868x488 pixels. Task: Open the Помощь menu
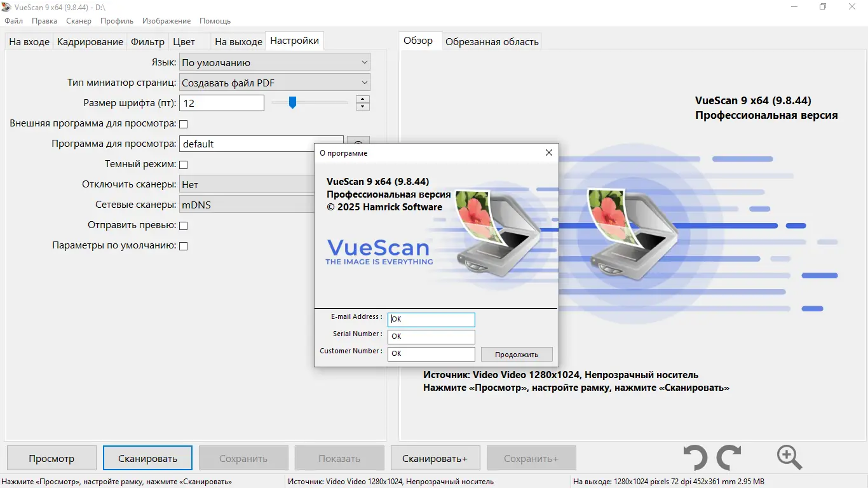pyautogui.click(x=215, y=21)
